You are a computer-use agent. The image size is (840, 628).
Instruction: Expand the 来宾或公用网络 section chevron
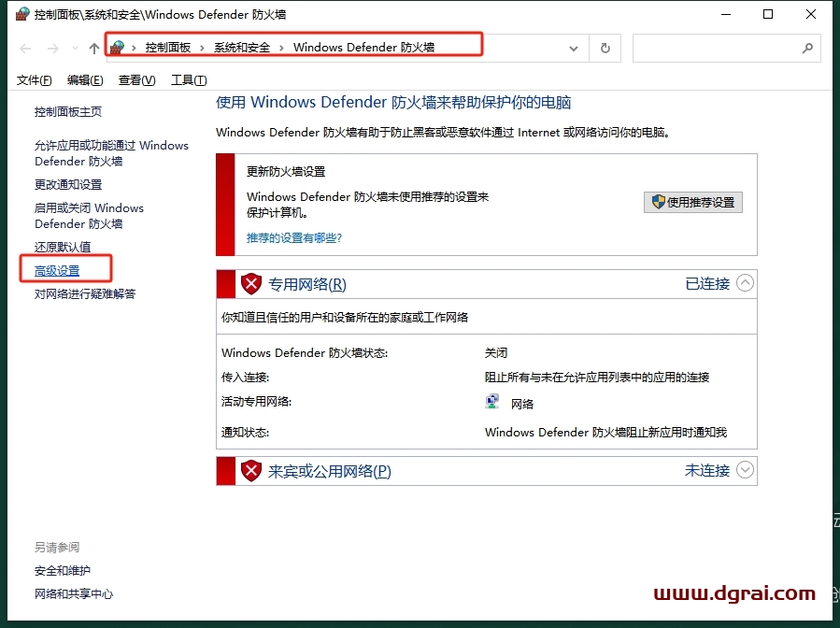click(x=745, y=470)
